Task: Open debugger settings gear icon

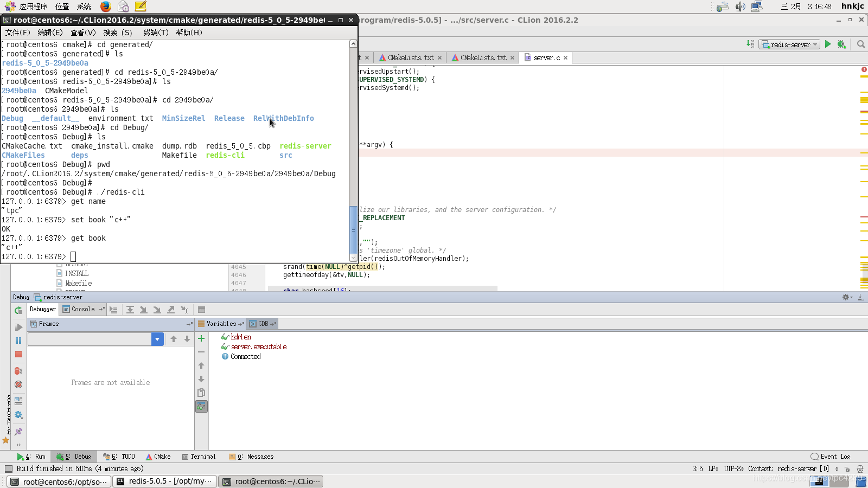Action: coord(18,415)
